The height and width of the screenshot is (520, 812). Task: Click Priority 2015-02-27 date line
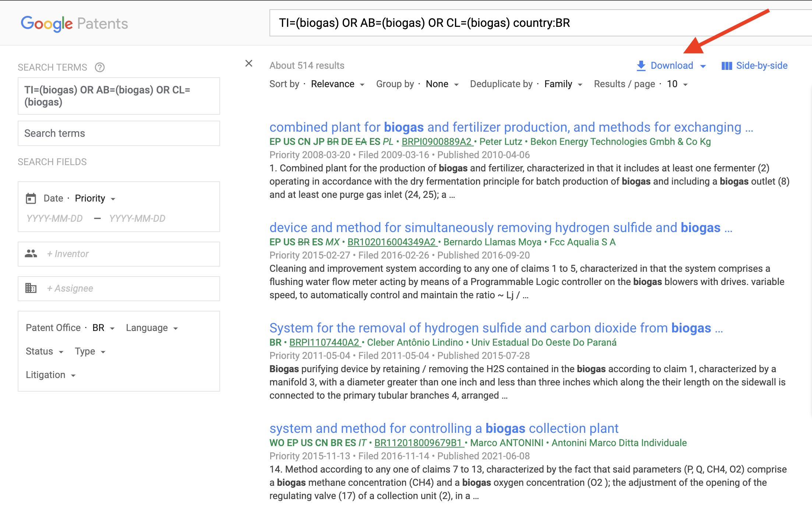399,256
